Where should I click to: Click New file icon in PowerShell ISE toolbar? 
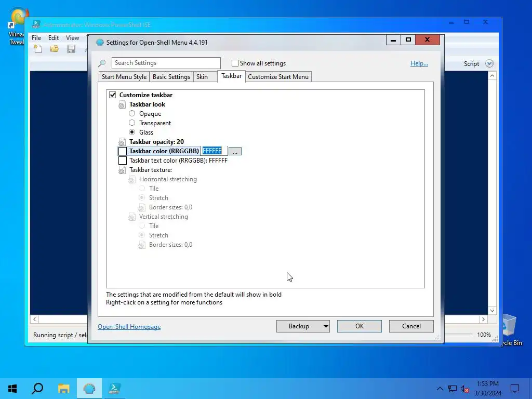coord(38,49)
